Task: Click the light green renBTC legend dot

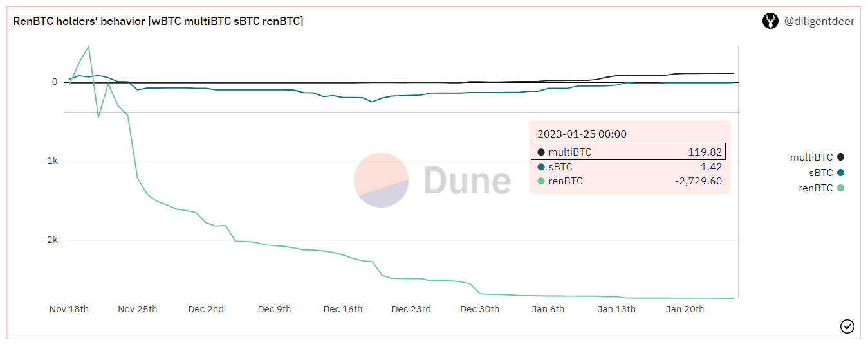Action: pyautogui.click(x=841, y=188)
